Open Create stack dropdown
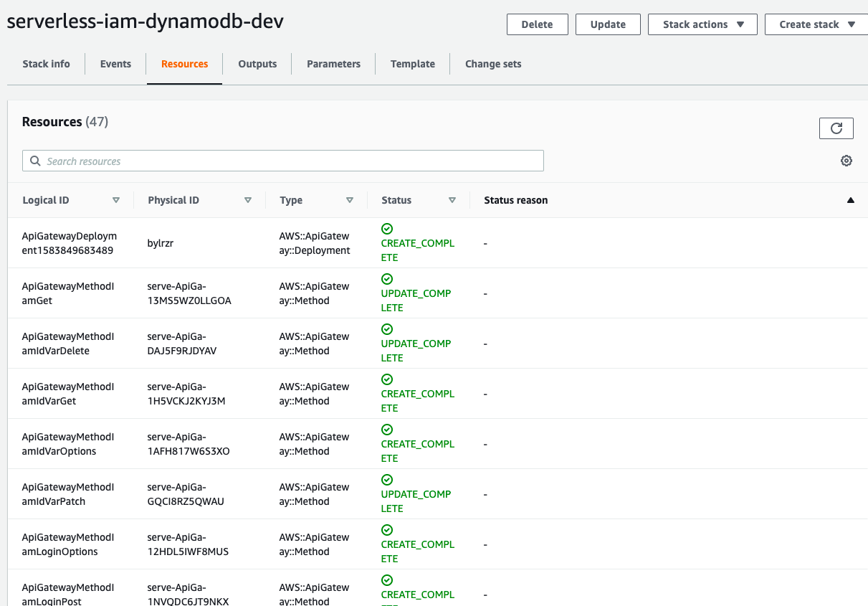868x606 pixels. pos(817,24)
